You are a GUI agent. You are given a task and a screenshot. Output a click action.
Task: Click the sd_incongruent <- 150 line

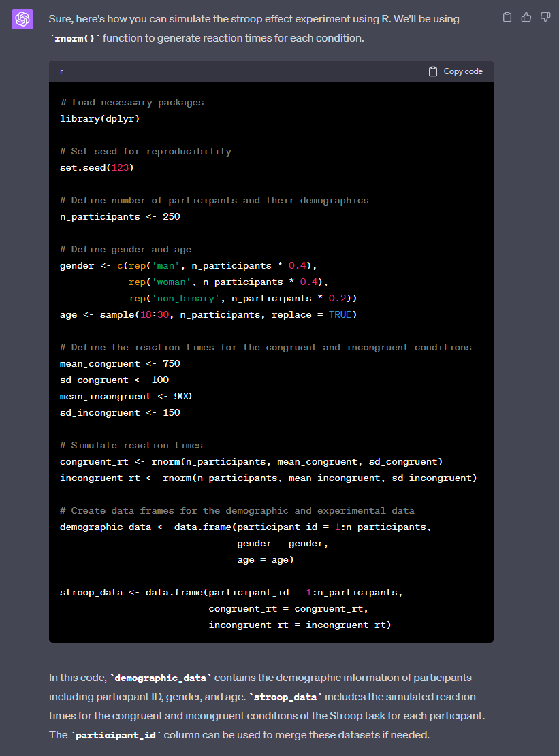(x=120, y=412)
